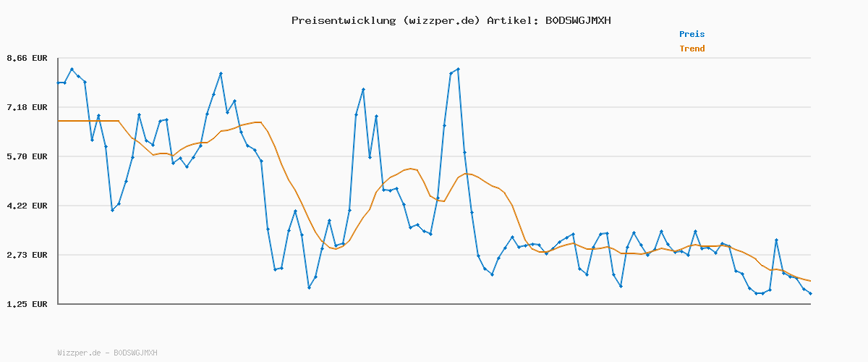Click the 4.22 EUR y-axis label

27,206
